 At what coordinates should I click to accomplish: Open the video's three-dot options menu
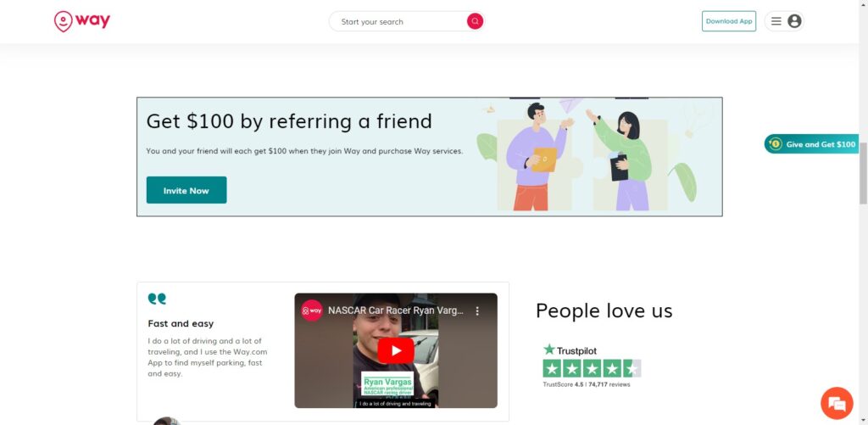click(x=477, y=310)
